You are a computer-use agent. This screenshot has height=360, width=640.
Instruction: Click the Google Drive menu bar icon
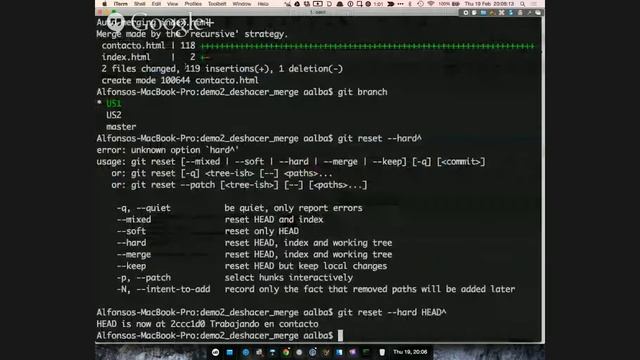pyautogui.click(x=298, y=4)
